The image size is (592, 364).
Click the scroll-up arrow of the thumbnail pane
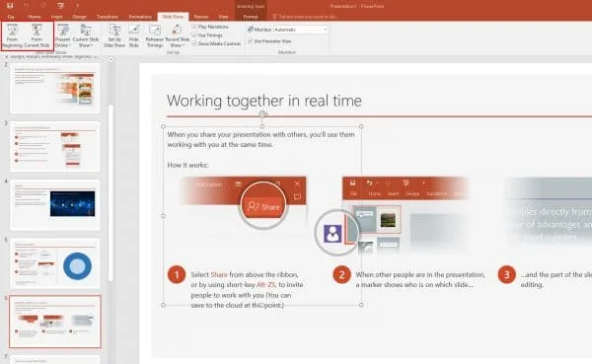(x=111, y=59)
